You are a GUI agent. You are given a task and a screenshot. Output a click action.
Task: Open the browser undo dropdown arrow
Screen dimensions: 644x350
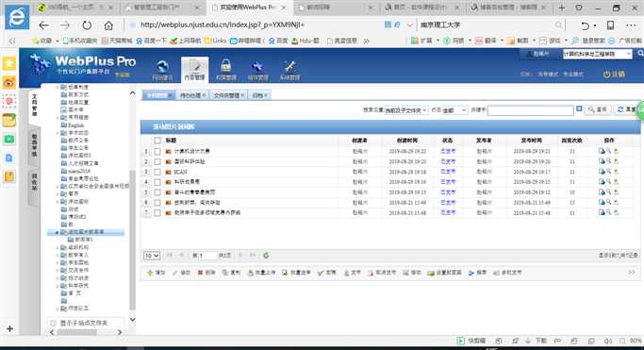(595, 25)
